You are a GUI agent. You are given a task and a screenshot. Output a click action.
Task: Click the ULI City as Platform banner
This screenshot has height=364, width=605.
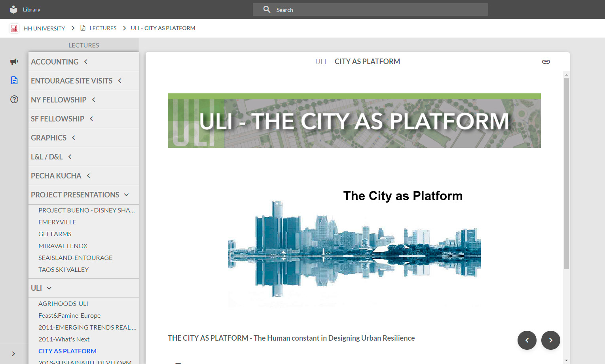point(354,121)
